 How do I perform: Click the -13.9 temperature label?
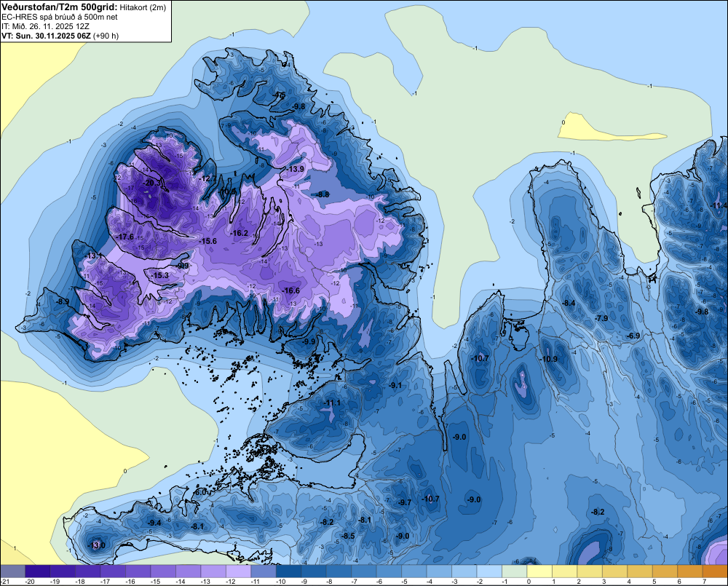click(x=296, y=169)
